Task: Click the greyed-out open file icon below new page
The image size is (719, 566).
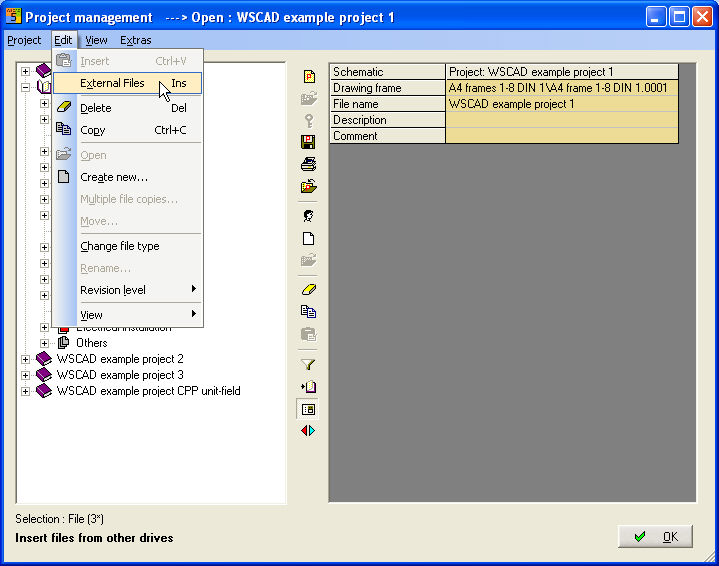Action: 309,261
